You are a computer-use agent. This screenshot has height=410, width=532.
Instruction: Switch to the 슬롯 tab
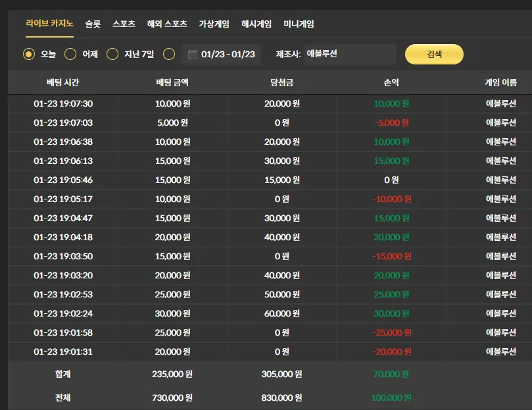point(93,24)
